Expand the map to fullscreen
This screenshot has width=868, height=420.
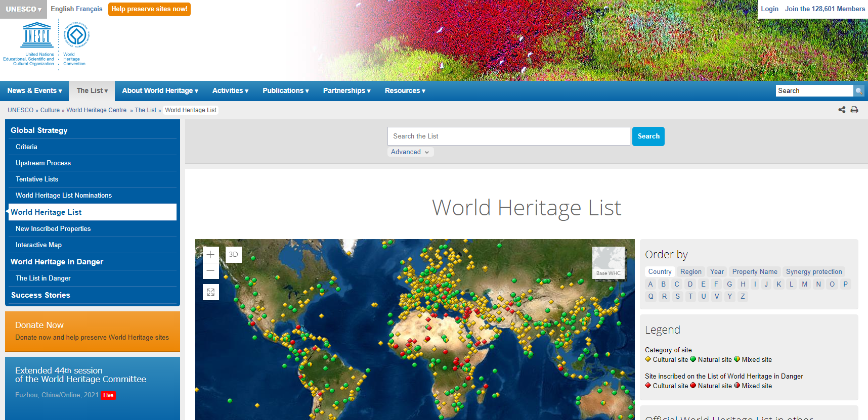pos(211,292)
